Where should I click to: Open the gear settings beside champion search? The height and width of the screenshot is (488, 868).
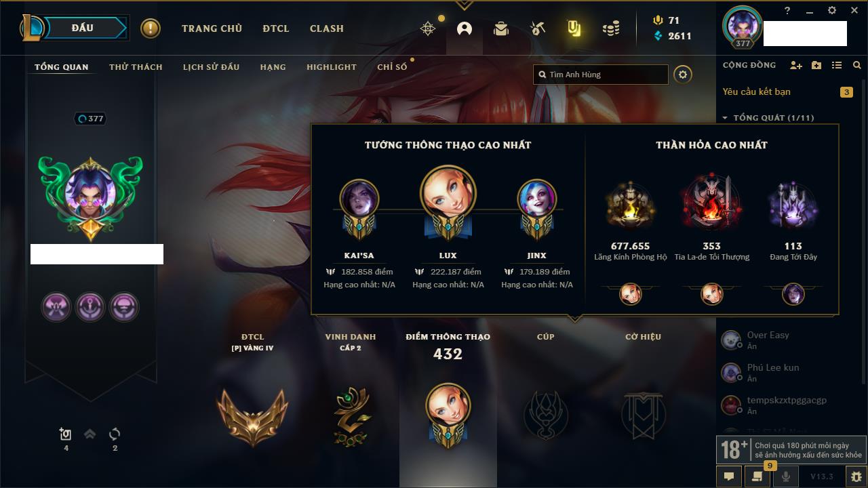coord(683,75)
